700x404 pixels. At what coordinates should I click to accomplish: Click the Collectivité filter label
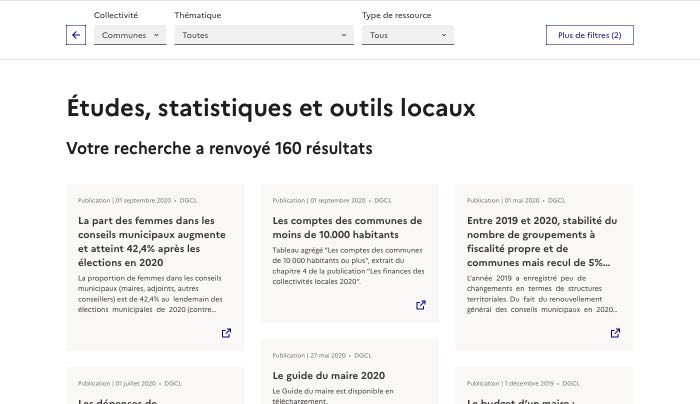(x=116, y=15)
